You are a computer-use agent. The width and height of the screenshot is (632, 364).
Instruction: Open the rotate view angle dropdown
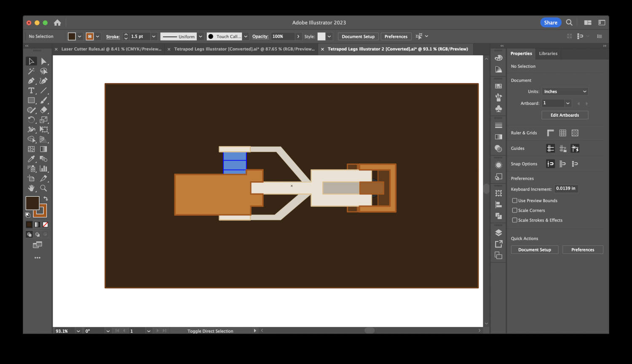108,331
